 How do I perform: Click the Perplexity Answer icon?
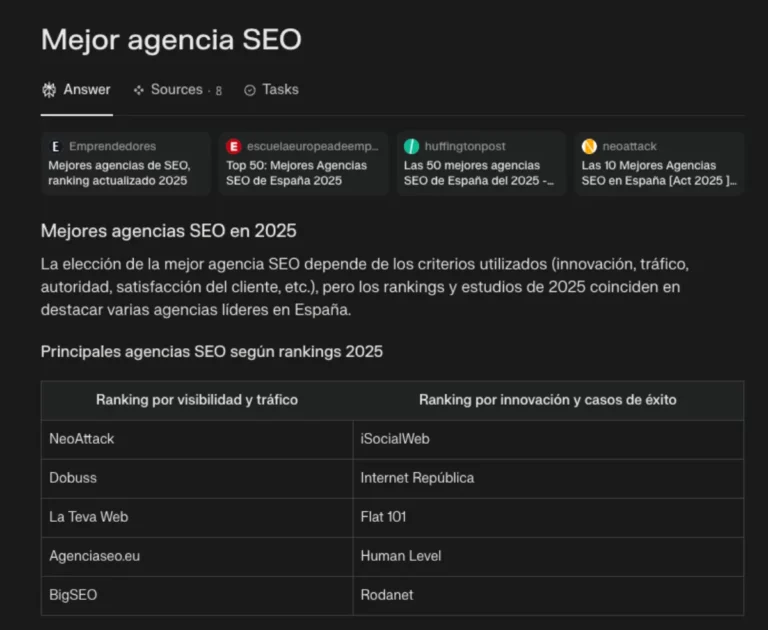coord(49,90)
